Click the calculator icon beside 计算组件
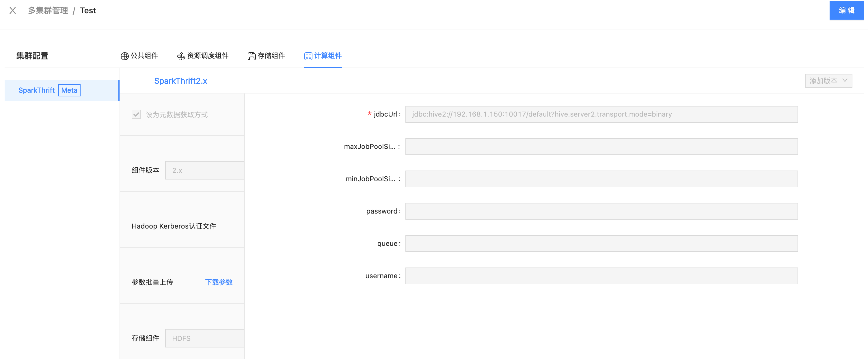This screenshot has height=359, width=868. click(x=308, y=57)
